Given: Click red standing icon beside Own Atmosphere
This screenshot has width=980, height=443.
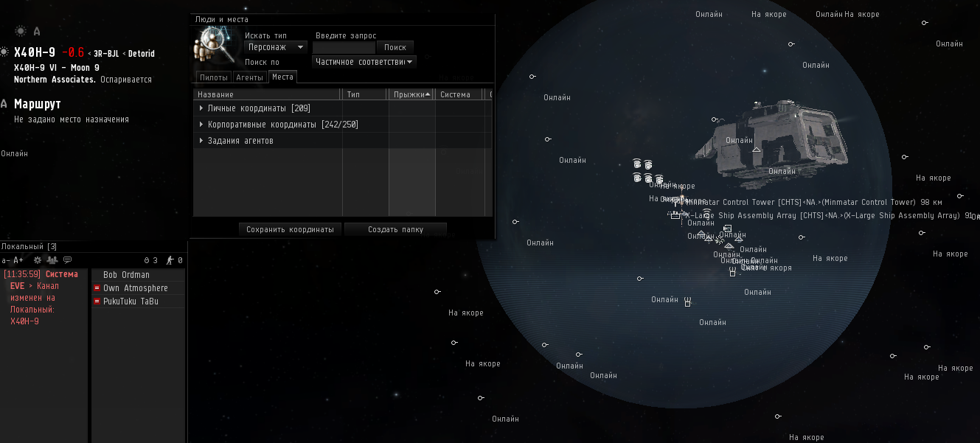Looking at the screenshot, I should (97, 288).
